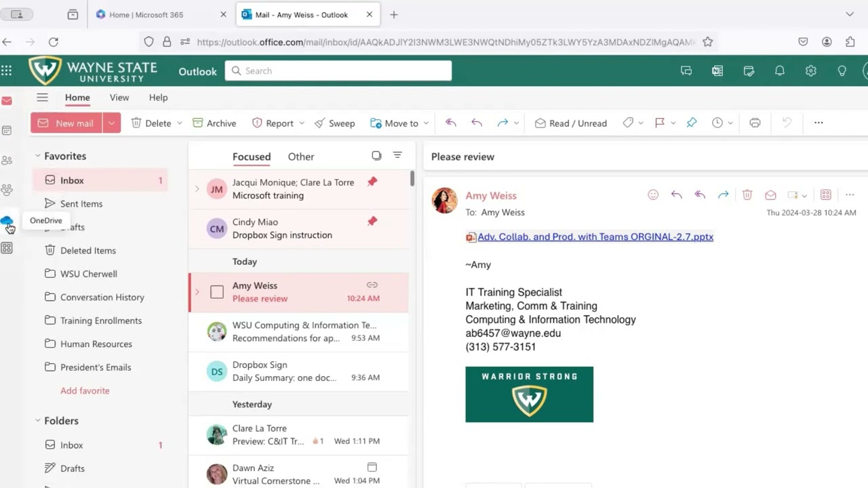Viewport: 868px width, 488px height.
Task: Click the emoji reaction icon in message
Action: tap(653, 195)
